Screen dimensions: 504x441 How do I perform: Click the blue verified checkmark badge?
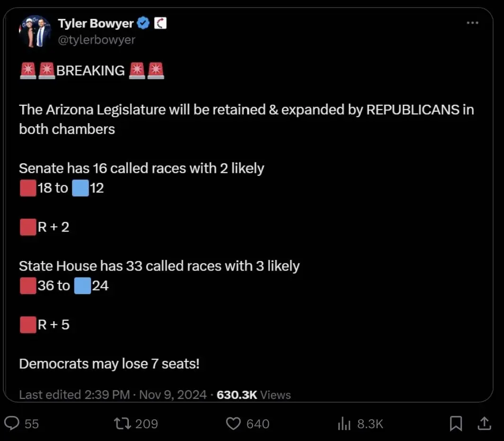point(144,23)
